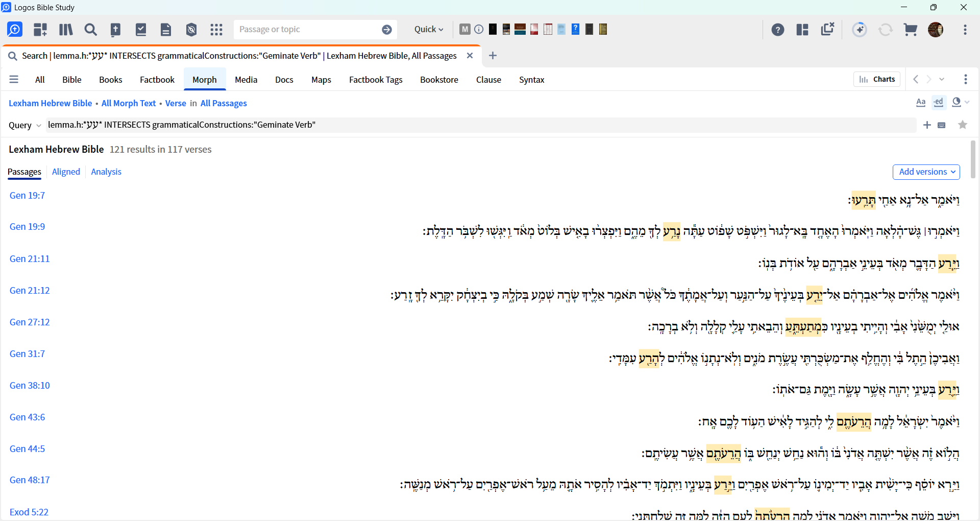Toggle Match case Aa option
This screenshot has height=521, width=980.
921,103
